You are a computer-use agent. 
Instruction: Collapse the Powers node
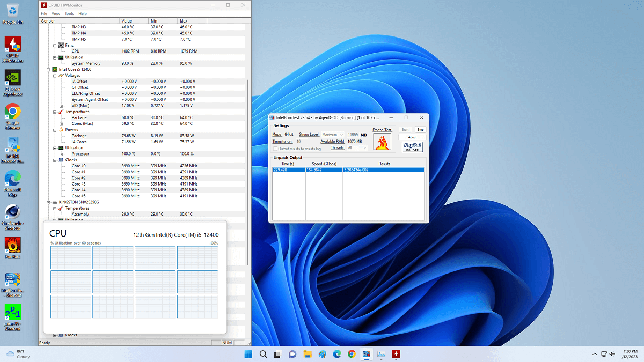click(55, 130)
